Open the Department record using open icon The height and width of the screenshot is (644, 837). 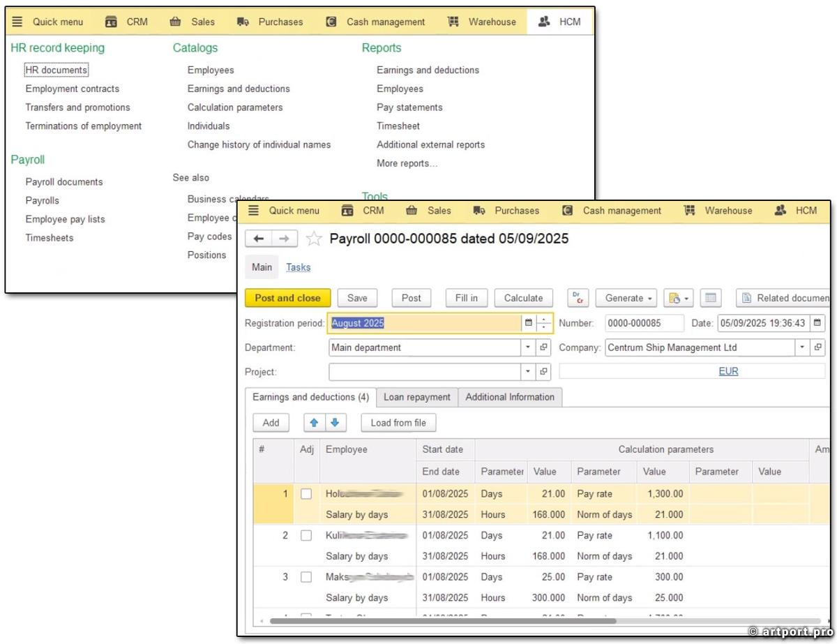click(x=544, y=347)
